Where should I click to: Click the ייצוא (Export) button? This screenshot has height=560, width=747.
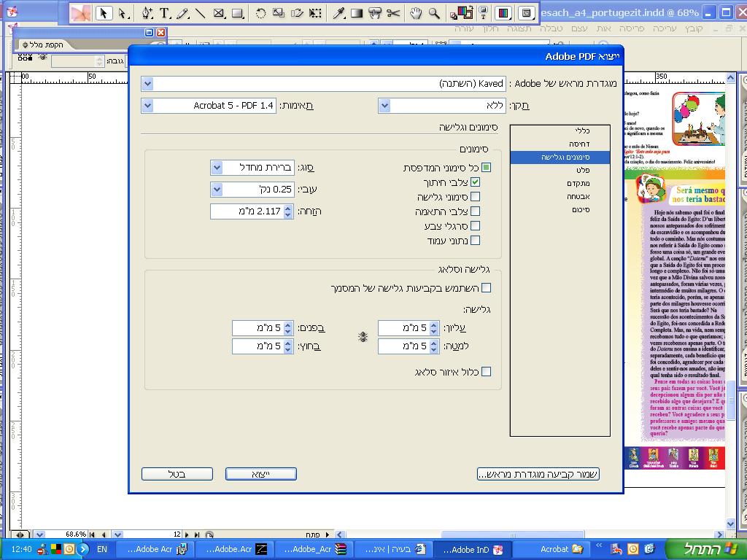tap(260, 474)
